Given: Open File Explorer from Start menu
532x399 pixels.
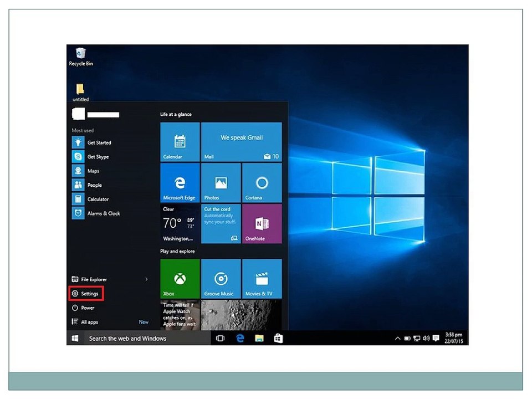Looking at the screenshot, I should pos(89,279).
